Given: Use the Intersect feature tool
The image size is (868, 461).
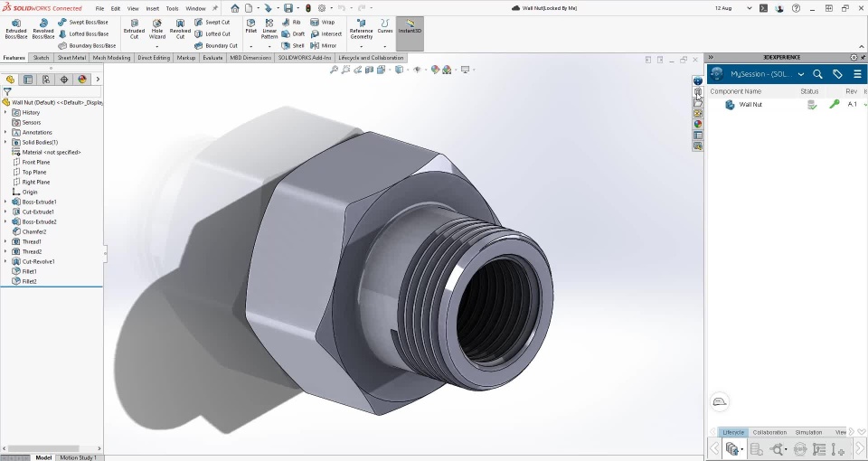Looking at the screenshot, I should pos(326,33).
